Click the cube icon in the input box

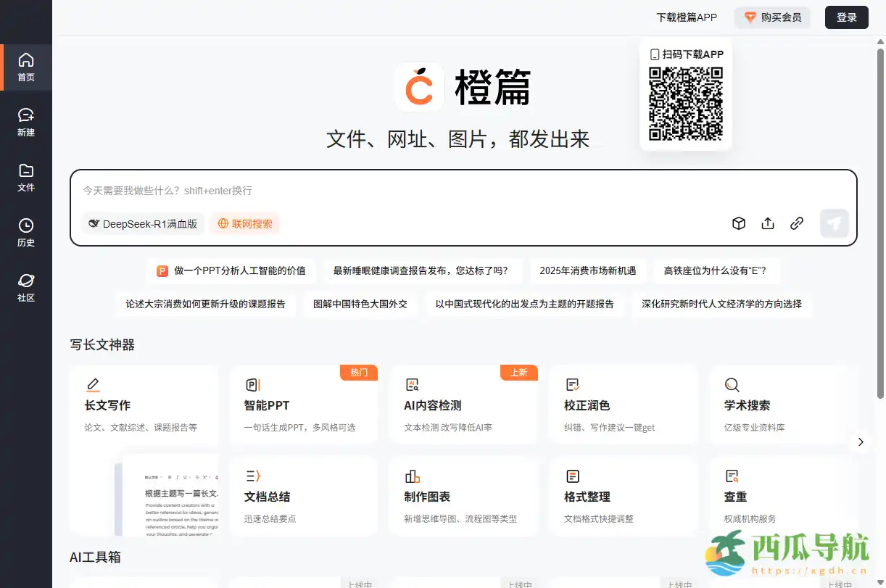point(739,223)
